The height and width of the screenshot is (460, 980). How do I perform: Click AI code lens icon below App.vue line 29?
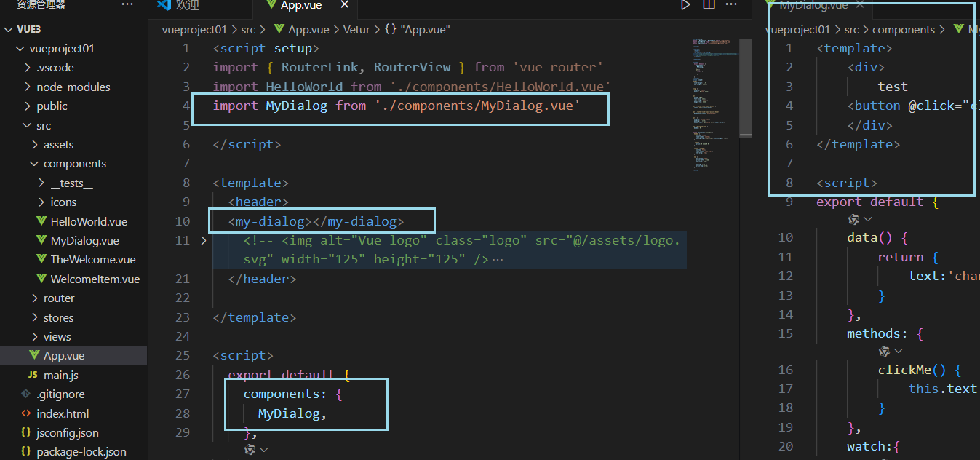pos(250,450)
